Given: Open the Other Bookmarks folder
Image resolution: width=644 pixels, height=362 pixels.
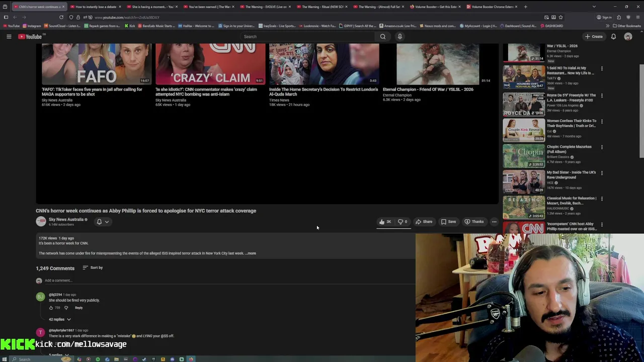Looking at the screenshot, I should 626,26.
